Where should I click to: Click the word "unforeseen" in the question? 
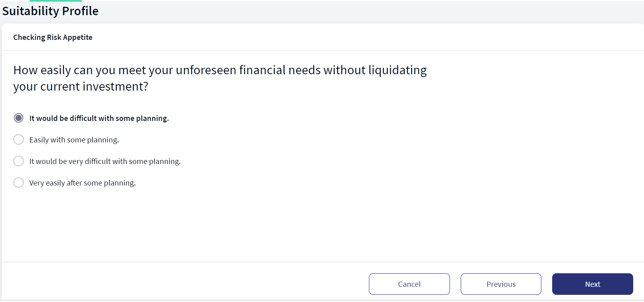[206, 70]
